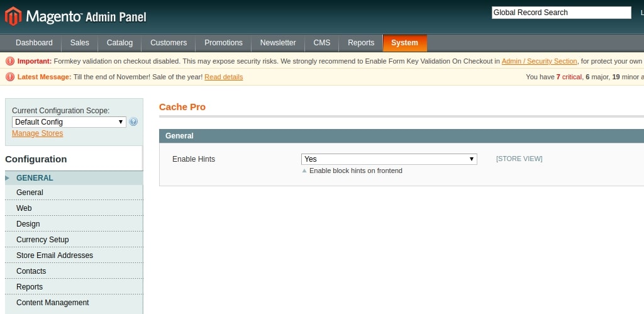Click the GENERAL section arrow icon
The image size is (644, 314).
[7, 178]
